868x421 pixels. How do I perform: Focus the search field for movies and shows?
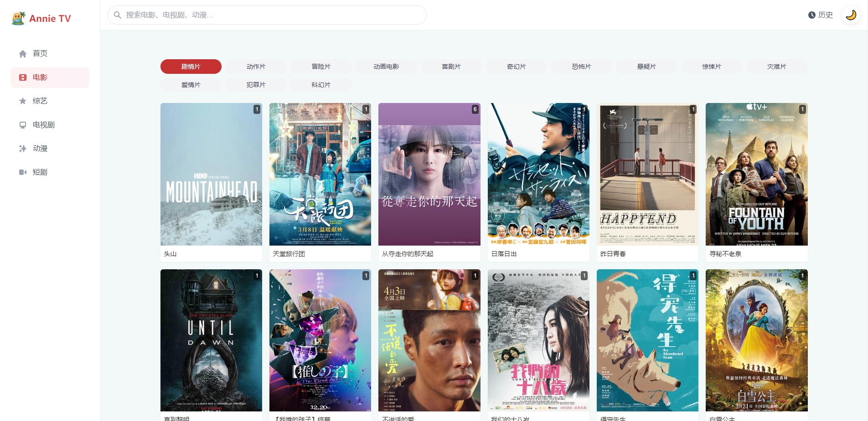click(267, 15)
